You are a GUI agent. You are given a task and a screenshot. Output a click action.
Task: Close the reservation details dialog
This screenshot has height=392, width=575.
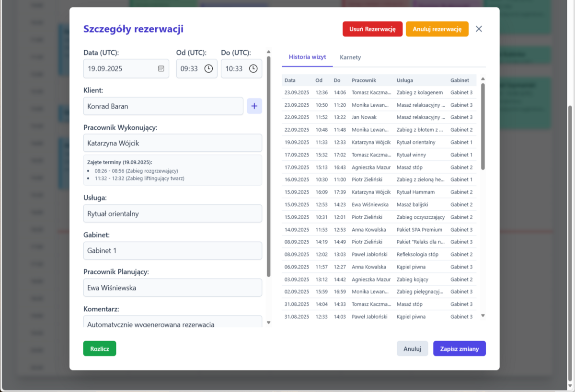pos(479,29)
